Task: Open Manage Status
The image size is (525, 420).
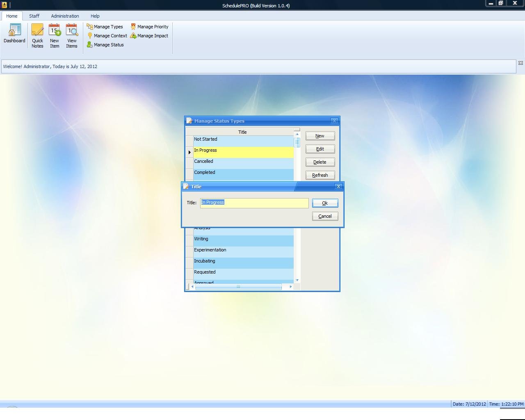Action: point(105,45)
